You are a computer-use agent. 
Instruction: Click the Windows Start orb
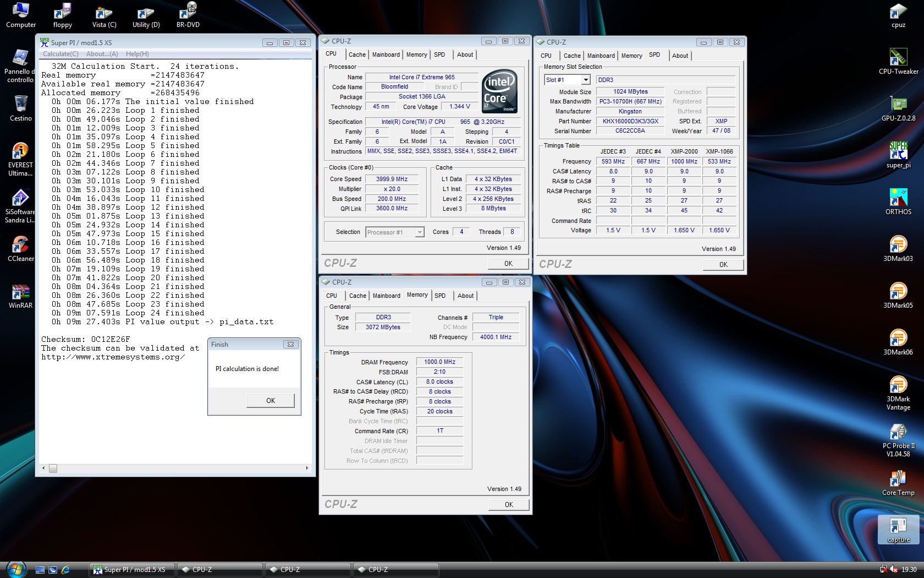click(x=15, y=569)
